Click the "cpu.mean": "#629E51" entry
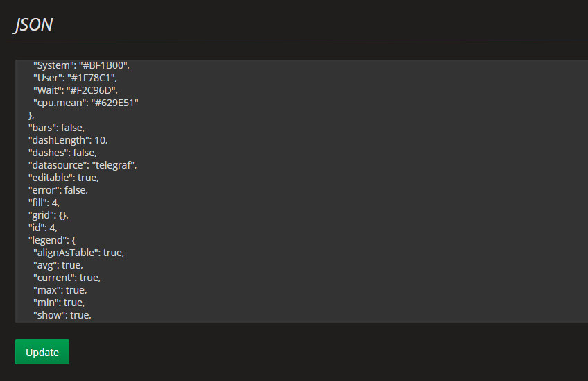The image size is (588, 381). coord(86,103)
